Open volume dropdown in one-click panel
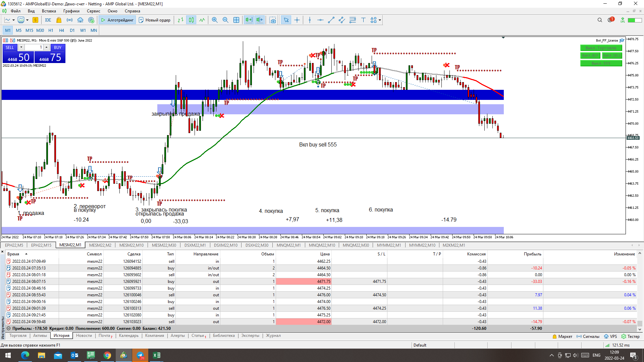 tap(21, 47)
